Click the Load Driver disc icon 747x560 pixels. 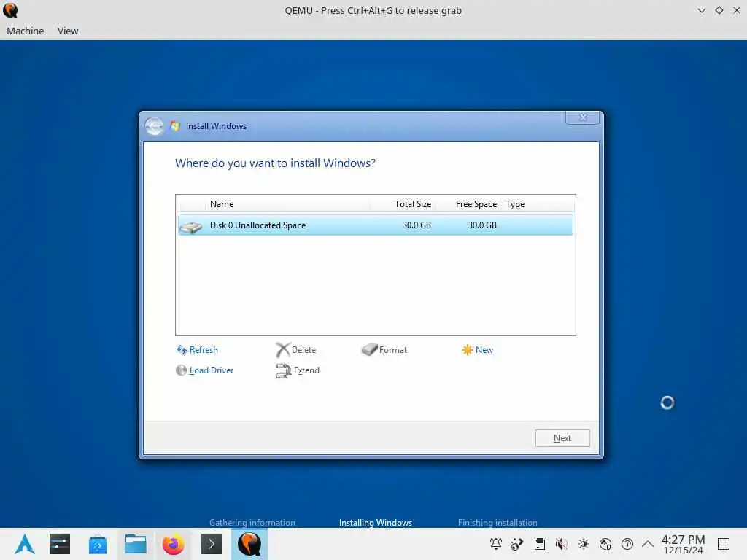click(181, 370)
